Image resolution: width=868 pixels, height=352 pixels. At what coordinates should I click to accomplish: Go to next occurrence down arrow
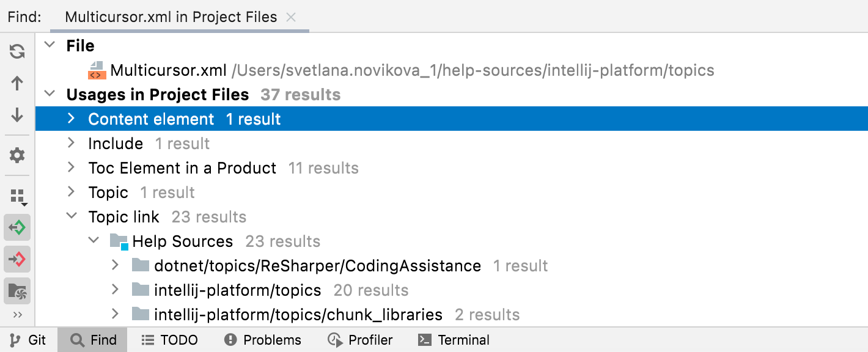[x=17, y=115]
